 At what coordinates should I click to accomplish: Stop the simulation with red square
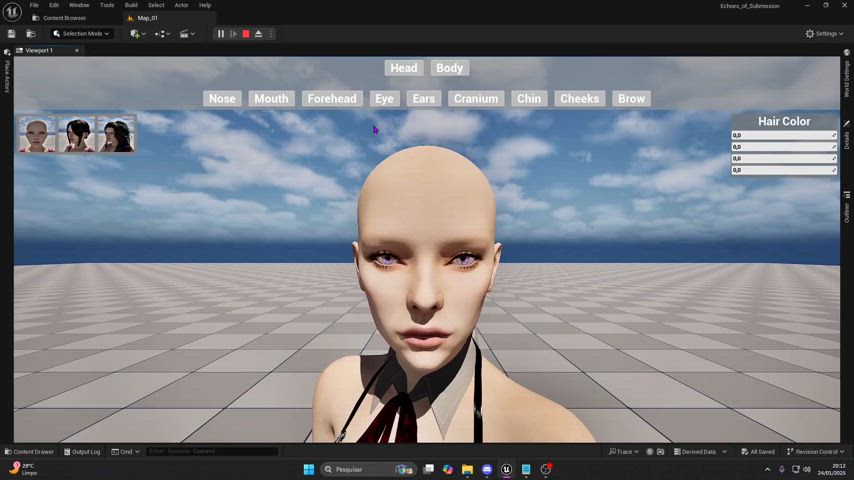coord(246,34)
